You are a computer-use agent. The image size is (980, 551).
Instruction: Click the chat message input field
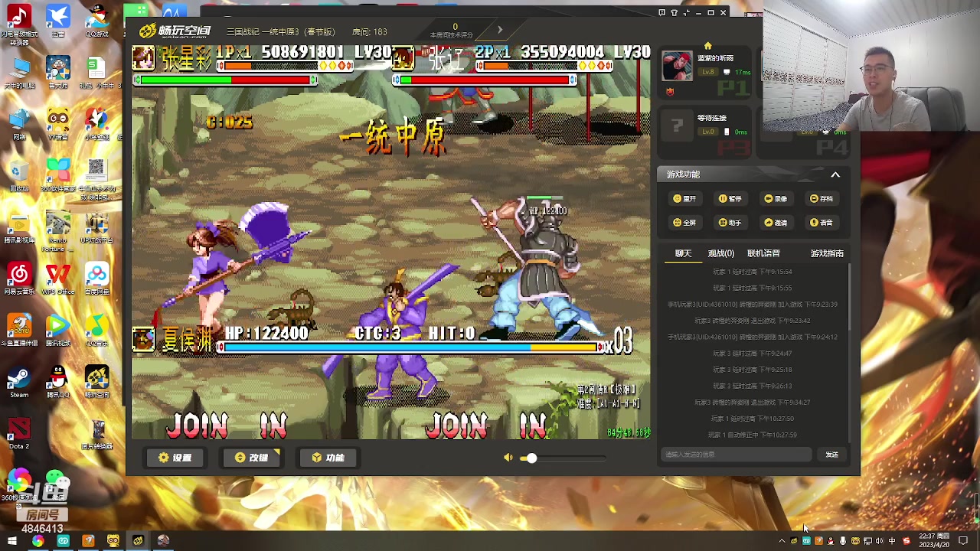point(737,455)
